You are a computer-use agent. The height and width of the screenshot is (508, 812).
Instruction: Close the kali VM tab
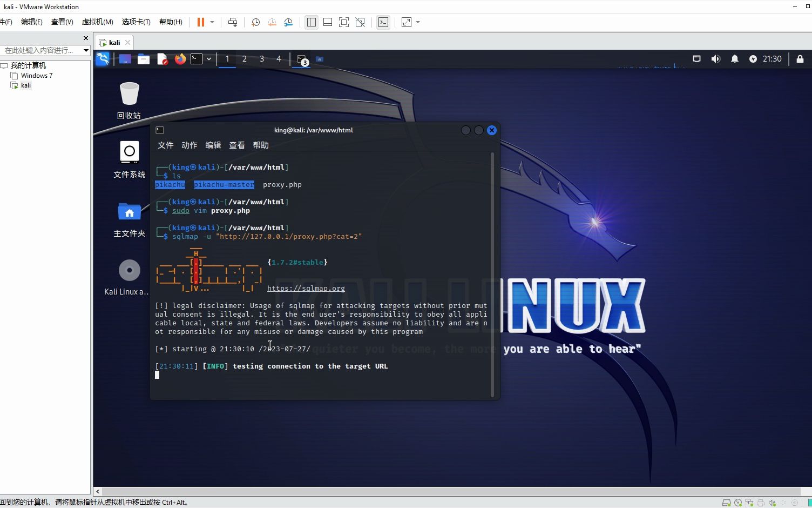(127, 42)
